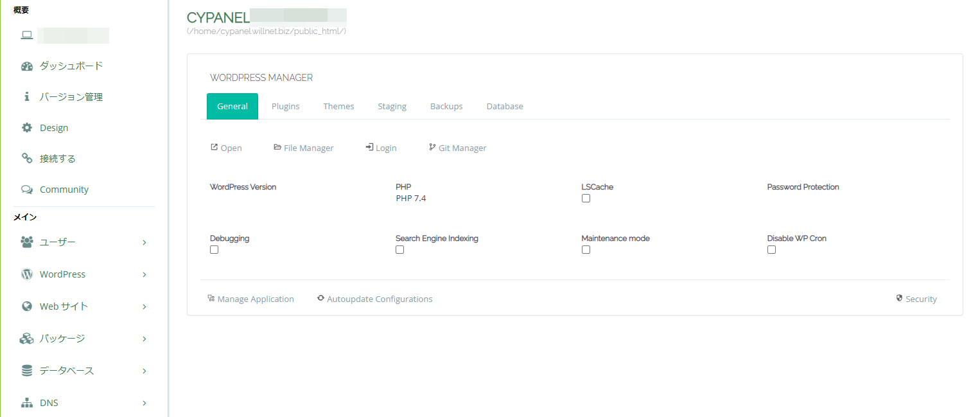Viewport: 980px width, 417px height.
Task: Click the database stack icon beside データベース
Action: [26, 371]
